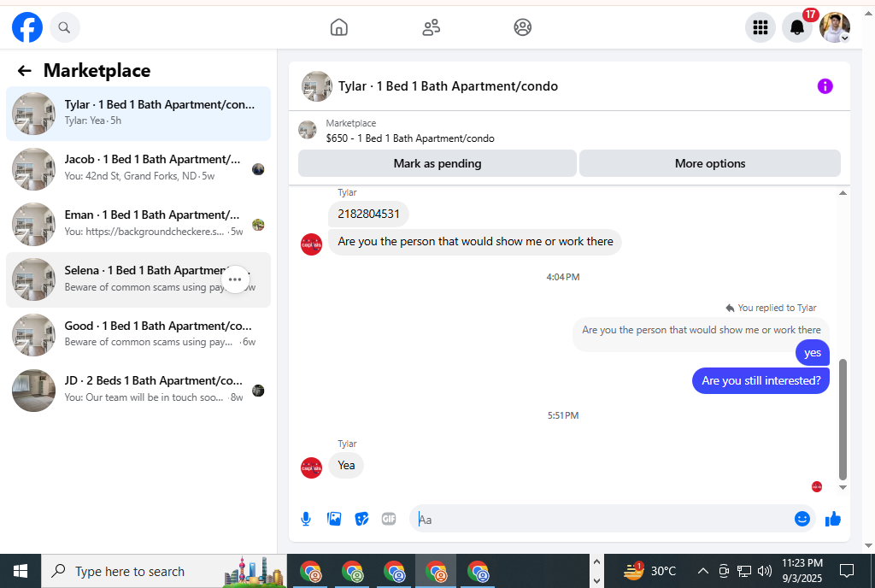Show hidden tray icons chevron
Image resolution: width=875 pixels, height=588 pixels.
[703, 571]
